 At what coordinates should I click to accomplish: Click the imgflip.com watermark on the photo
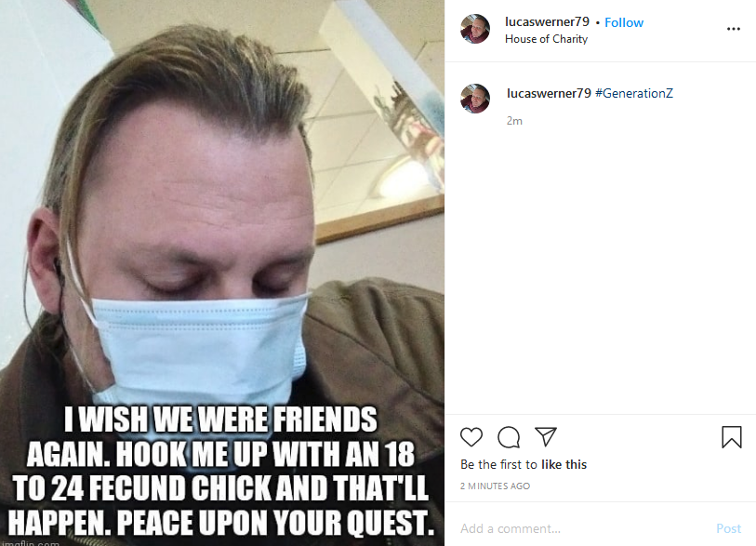click(30, 542)
